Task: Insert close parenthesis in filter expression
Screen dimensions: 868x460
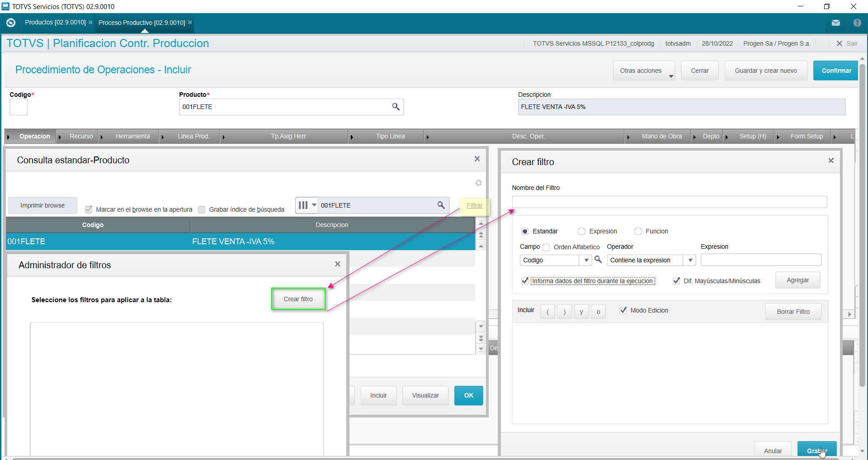Action: [564, 312]
